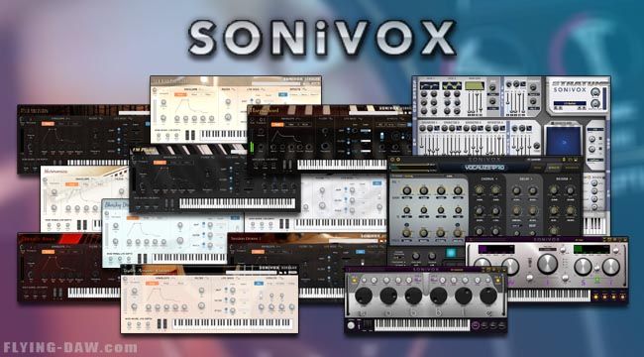Select the orange envelope tab in Harpsichord window
Screen dimensions: 644x357
[x=277, y=125]
